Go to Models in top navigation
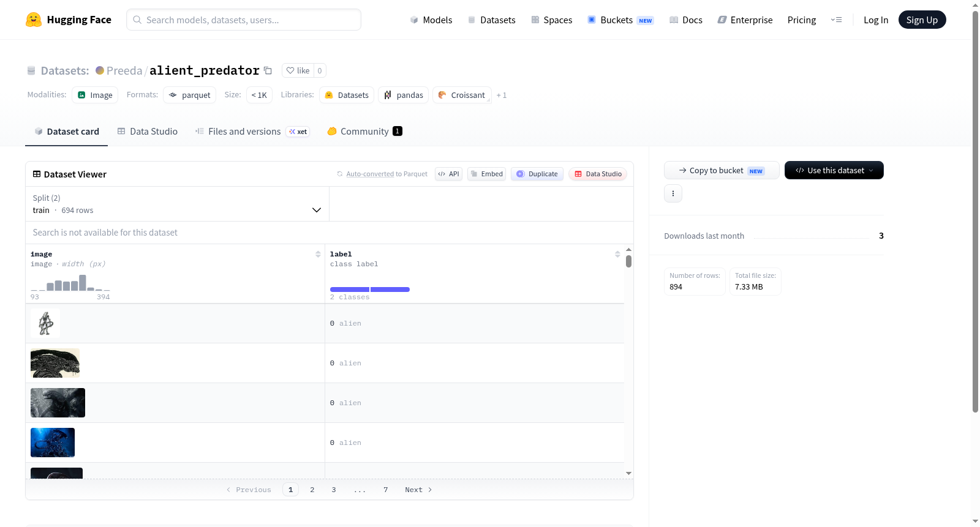The width and height of the screenshot is (980, 527). click(x=431, y=20)
